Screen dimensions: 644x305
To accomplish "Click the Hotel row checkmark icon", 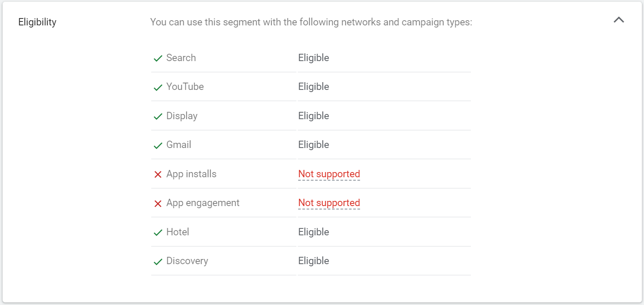I will [158, 233].
